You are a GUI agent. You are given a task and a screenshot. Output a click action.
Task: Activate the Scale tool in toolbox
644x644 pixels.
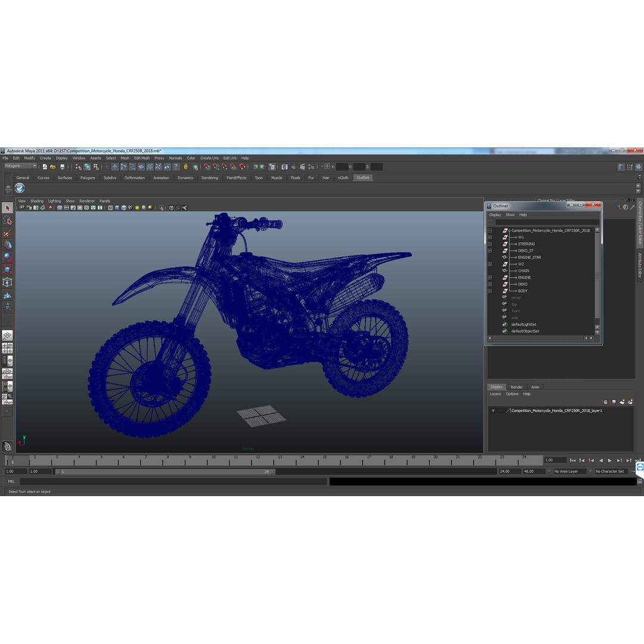tap(7, 270)
